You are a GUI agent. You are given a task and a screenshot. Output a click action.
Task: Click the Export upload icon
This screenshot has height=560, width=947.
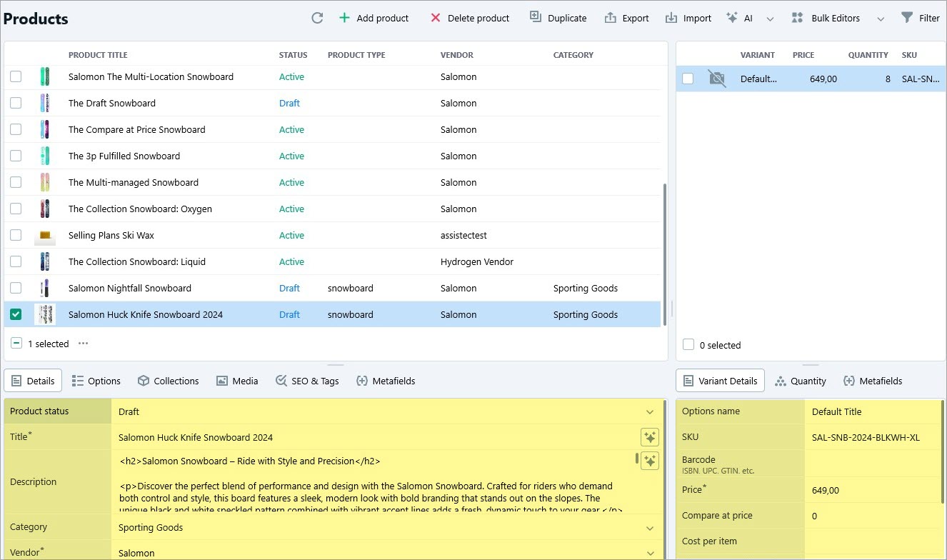610,18
